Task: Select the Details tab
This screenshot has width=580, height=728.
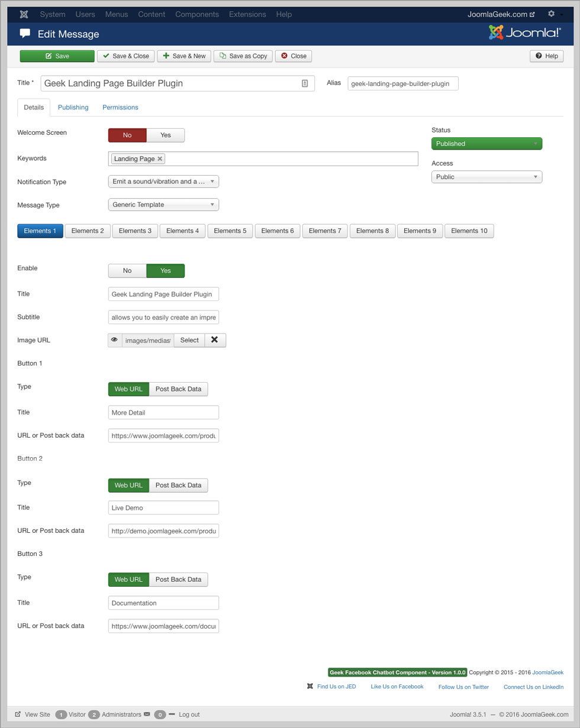Action: click(x=34, y=108)
